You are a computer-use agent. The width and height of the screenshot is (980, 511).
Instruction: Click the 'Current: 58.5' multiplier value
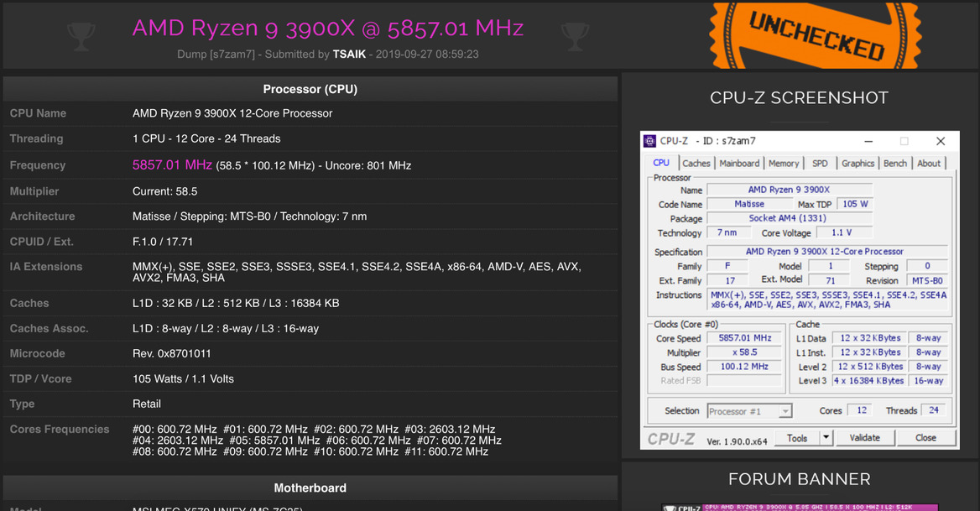pos(165,191)
